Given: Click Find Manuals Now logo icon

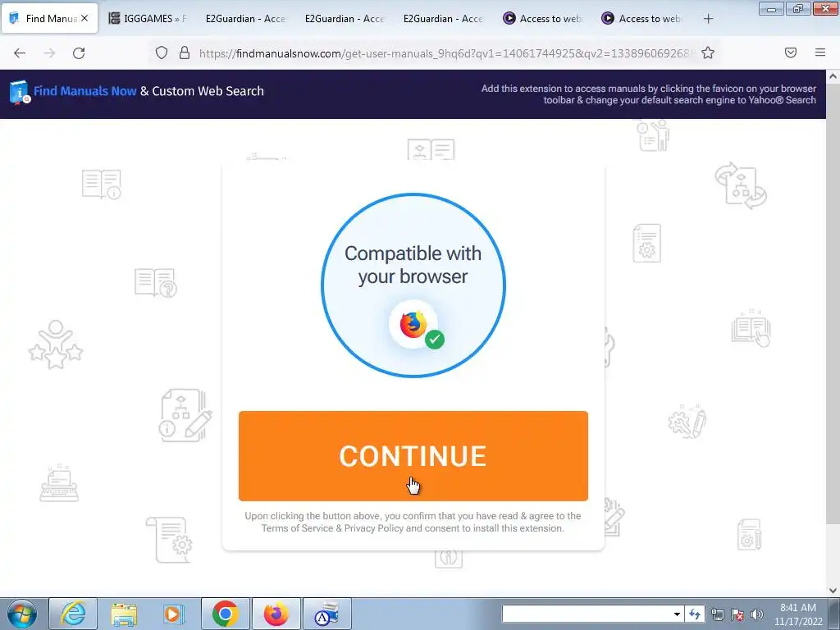Looking at the screenshot, I should [x=20, y=92].
